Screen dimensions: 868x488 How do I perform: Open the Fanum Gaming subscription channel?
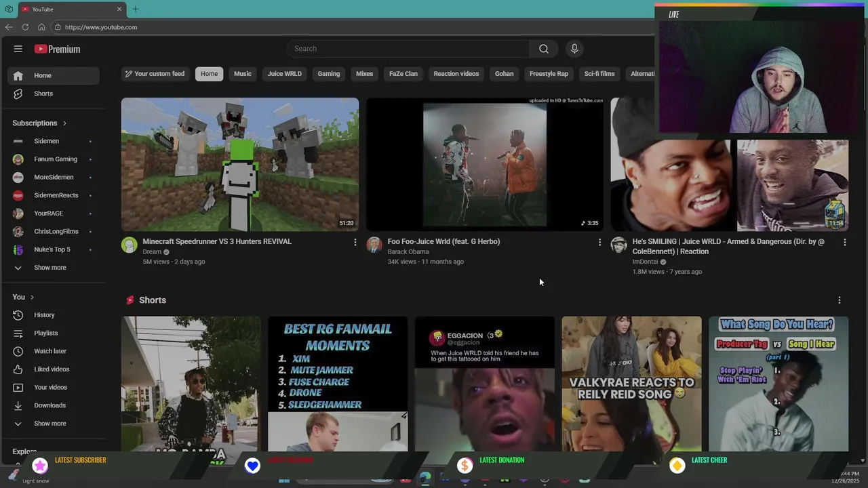54,159
